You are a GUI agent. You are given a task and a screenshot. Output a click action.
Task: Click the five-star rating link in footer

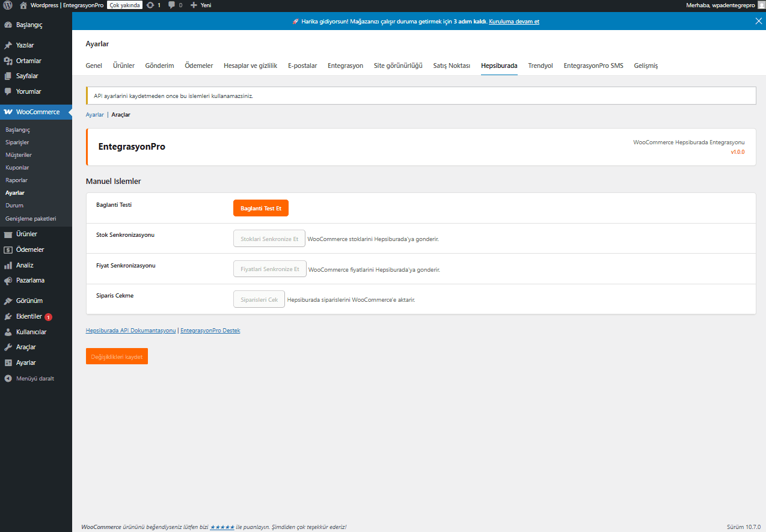click(x=222, y=527)
